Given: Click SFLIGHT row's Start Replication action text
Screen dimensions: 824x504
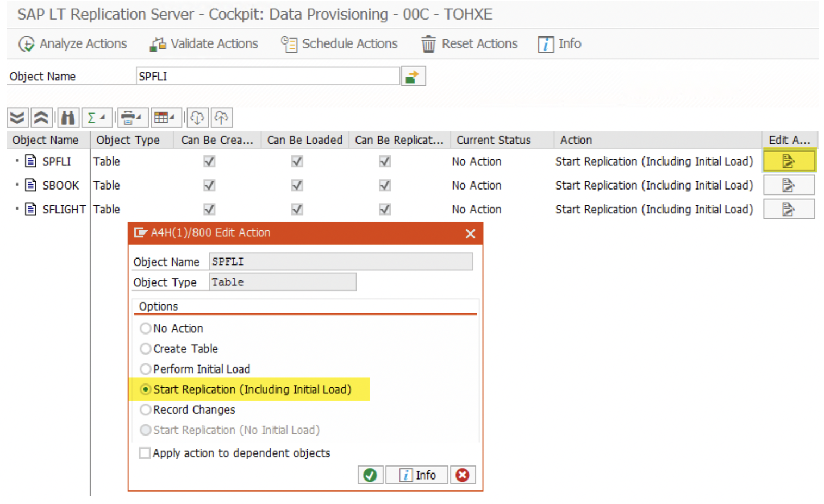Looking at the screenshot, I should 654,209.
